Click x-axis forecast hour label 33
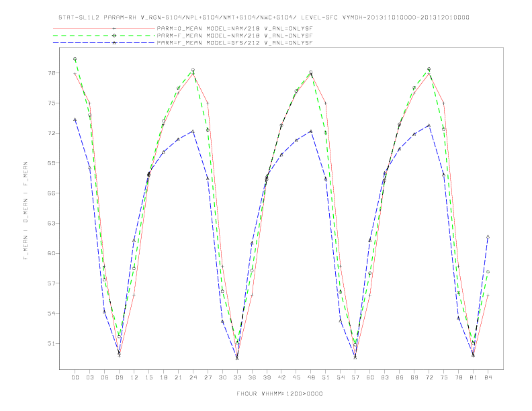The width and height of the screenshot is (532, 411). 237,377
